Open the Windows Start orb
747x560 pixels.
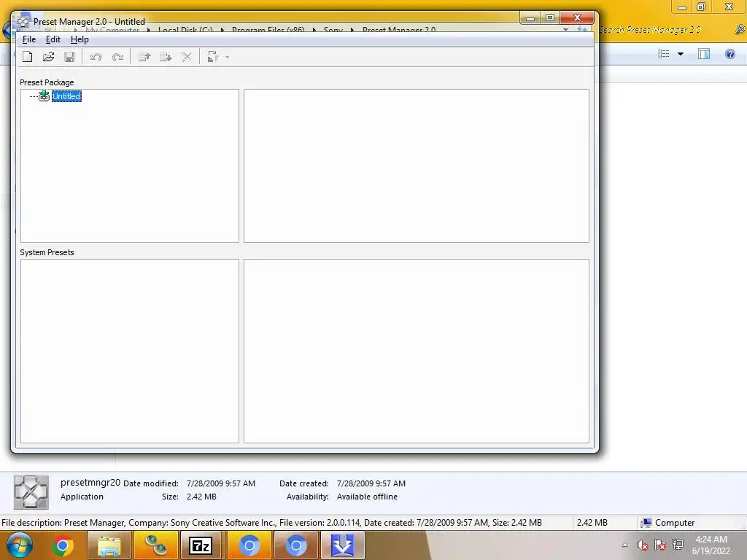tap(20, 545)
